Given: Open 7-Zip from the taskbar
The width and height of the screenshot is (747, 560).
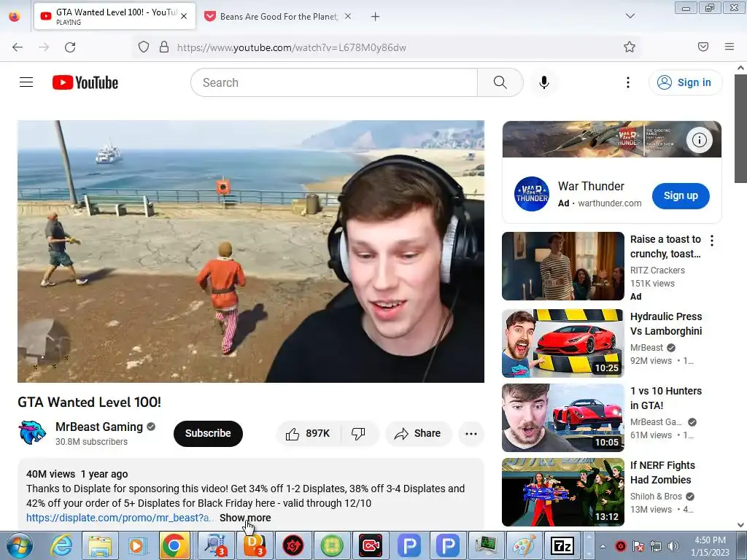Looking at the screenshot, I should point(562,545).
